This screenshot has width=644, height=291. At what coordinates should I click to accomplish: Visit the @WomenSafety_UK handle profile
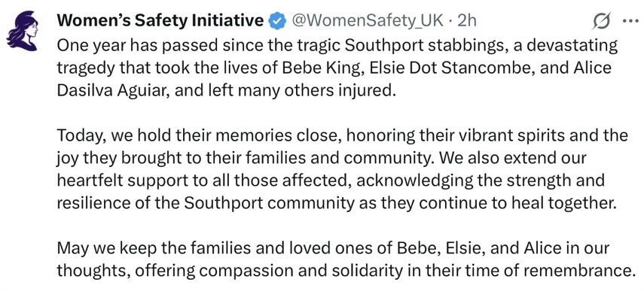368,20
